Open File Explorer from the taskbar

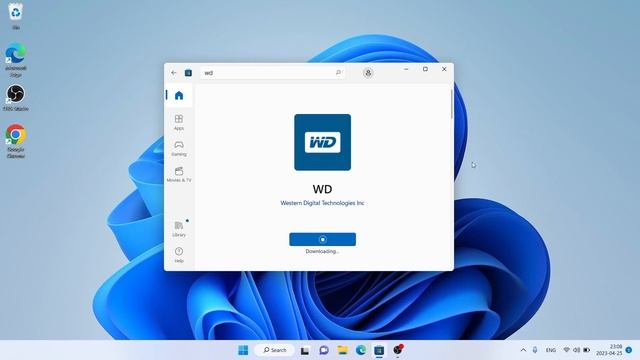tap(342, 350)
